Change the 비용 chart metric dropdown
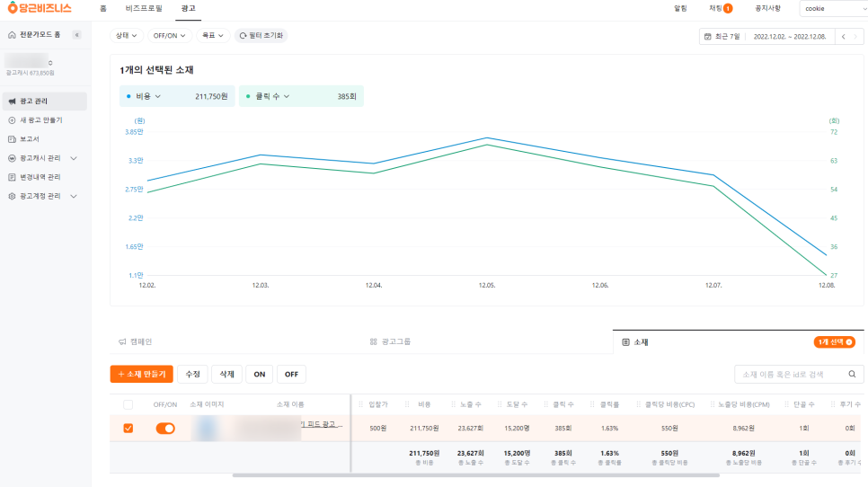868x487 pixels. [x=148, y=96]
